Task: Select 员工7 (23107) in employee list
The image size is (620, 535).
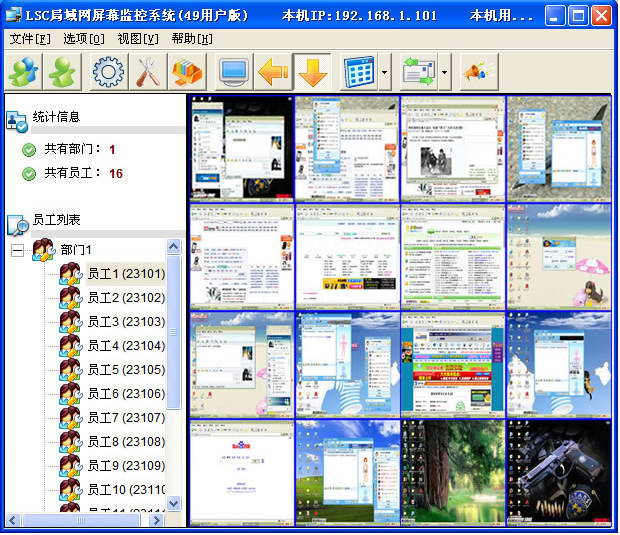Action: 126,418
